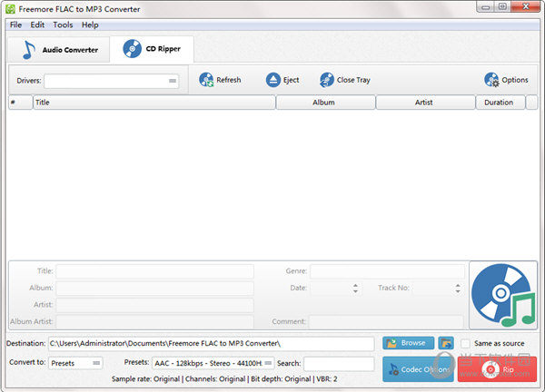Click the Sample rate status text
This screenshot has width=545, height=392.
coord(224,379)
